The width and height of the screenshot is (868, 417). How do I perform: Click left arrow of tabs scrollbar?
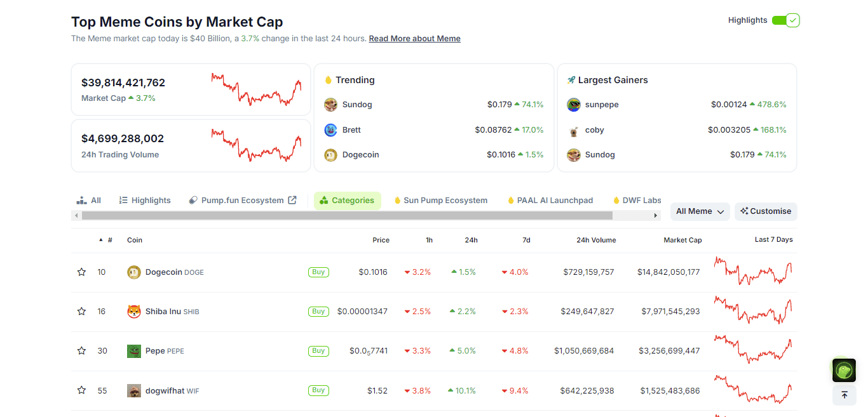(77, 216)
